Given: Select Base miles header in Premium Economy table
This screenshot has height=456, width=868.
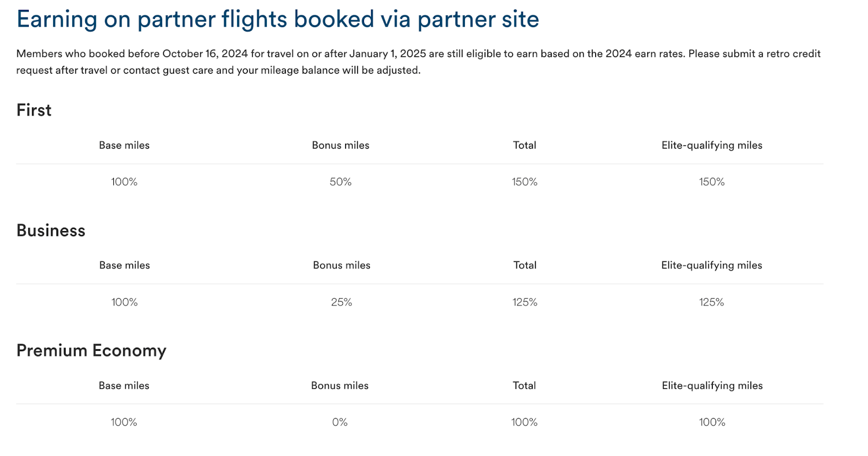Looking at the screenshot, I should coord(124,386).
